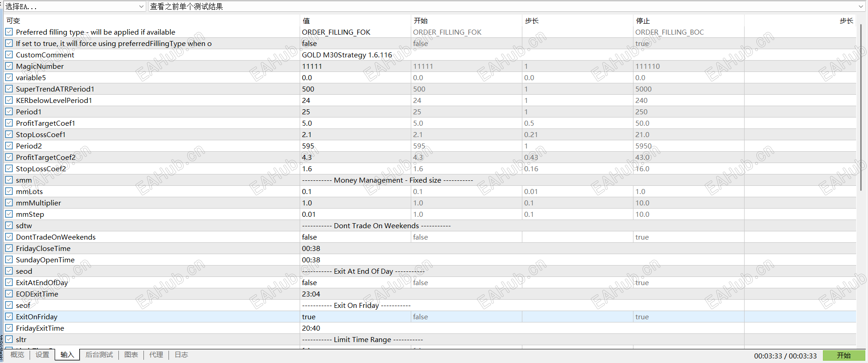Switch to the 代理 tab
This screenshot has height=363, width=868.
coord(156,355)
